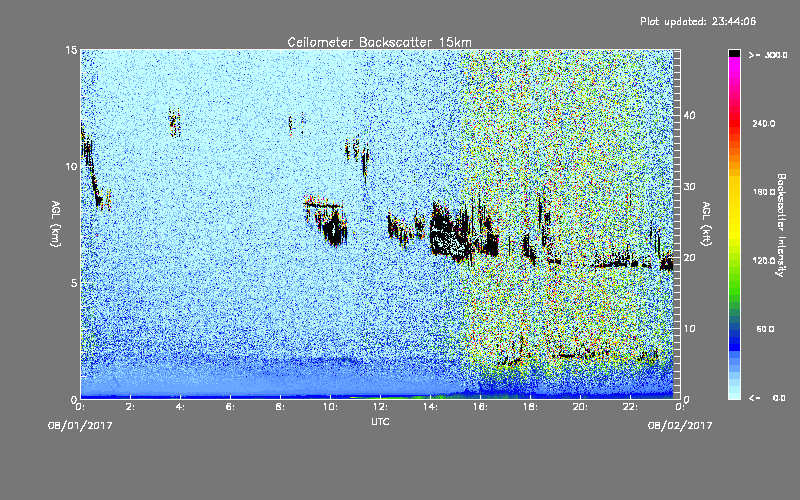This screenshot has width=800, height=500.
Task: Click the "120.0" colorbar label
Action: 764,261
